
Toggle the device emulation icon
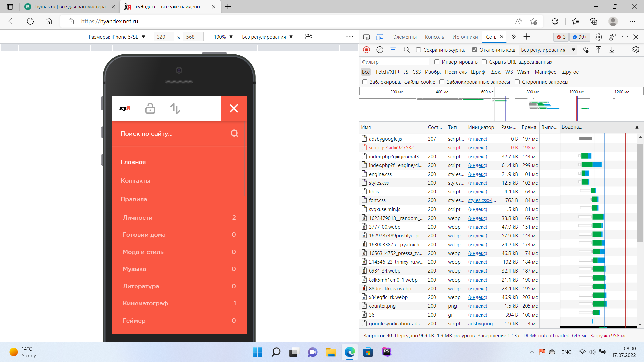click(x=380, y=37)
